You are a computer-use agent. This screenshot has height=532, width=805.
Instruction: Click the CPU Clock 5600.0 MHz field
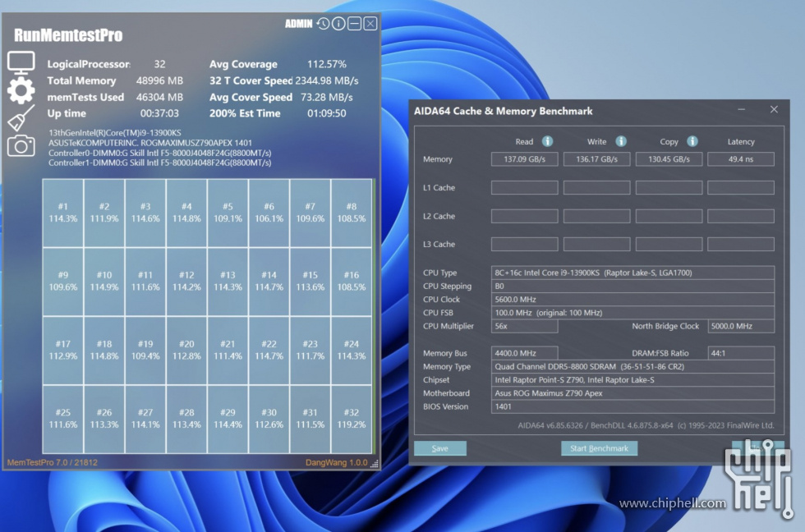[632, 299]
